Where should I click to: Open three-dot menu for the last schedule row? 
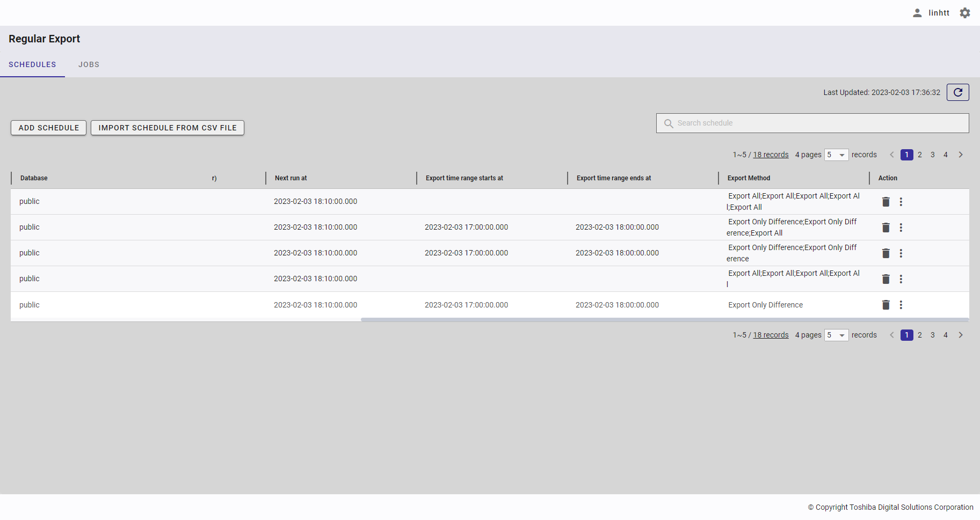[901, 305]
